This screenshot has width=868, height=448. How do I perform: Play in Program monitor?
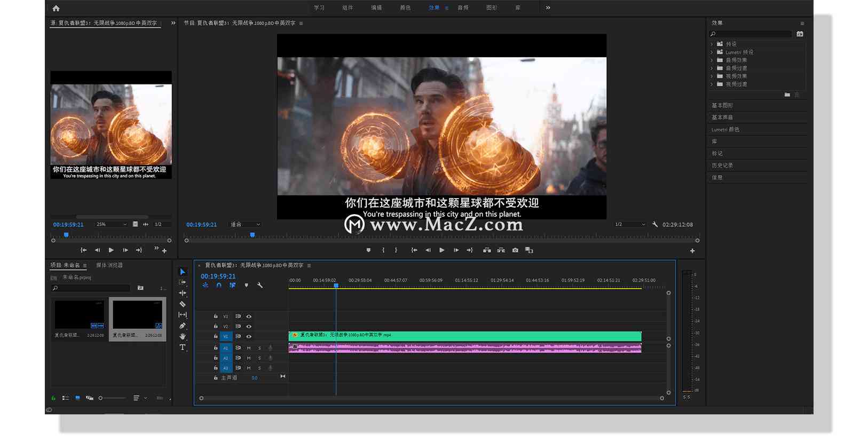coord(442,250)
